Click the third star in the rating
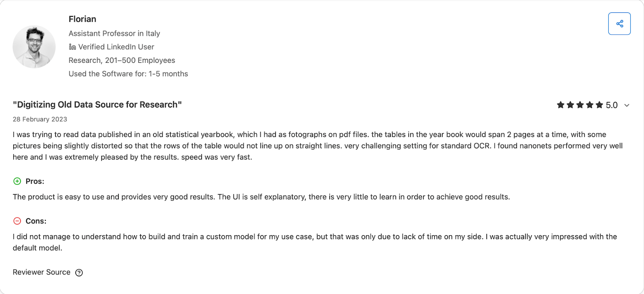644x294 pixels. coord(580,105)
